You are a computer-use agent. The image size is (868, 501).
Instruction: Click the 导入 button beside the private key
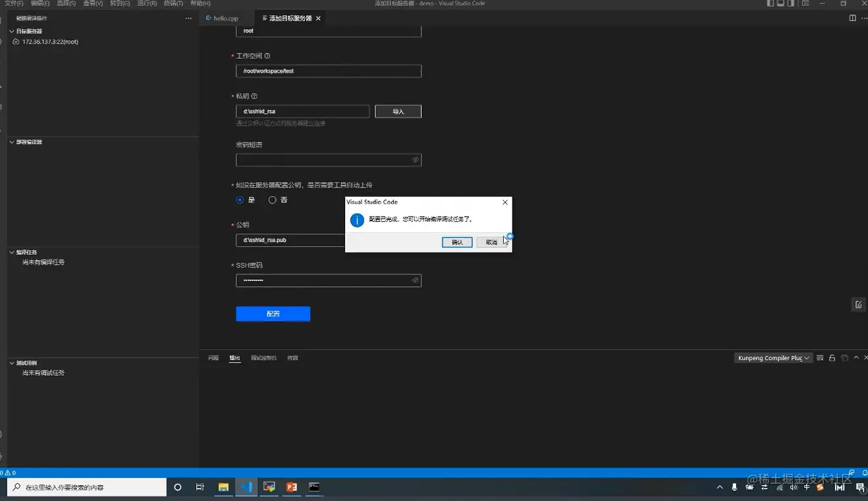398,112
